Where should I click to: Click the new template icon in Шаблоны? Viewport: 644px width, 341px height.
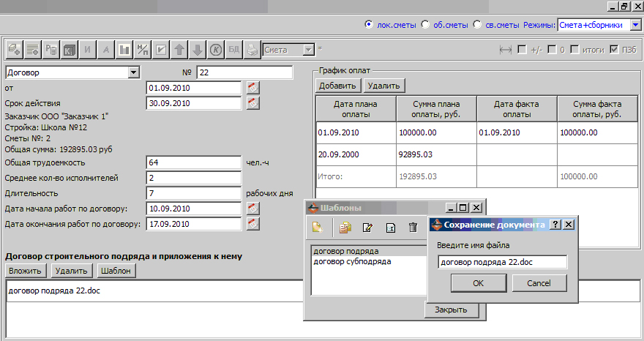318,228
